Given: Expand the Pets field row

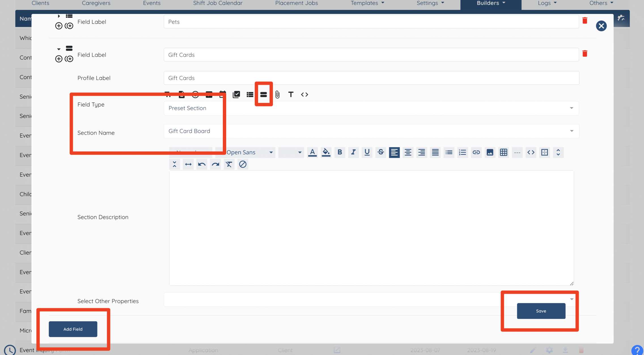Looking at the screenshot, I should 59,16.
